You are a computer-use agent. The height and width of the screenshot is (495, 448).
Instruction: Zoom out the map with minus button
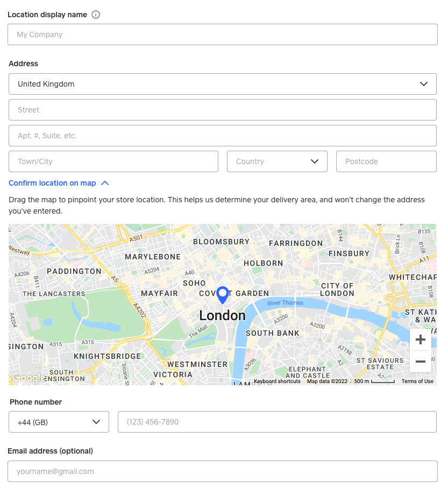[x=421, y=362]
